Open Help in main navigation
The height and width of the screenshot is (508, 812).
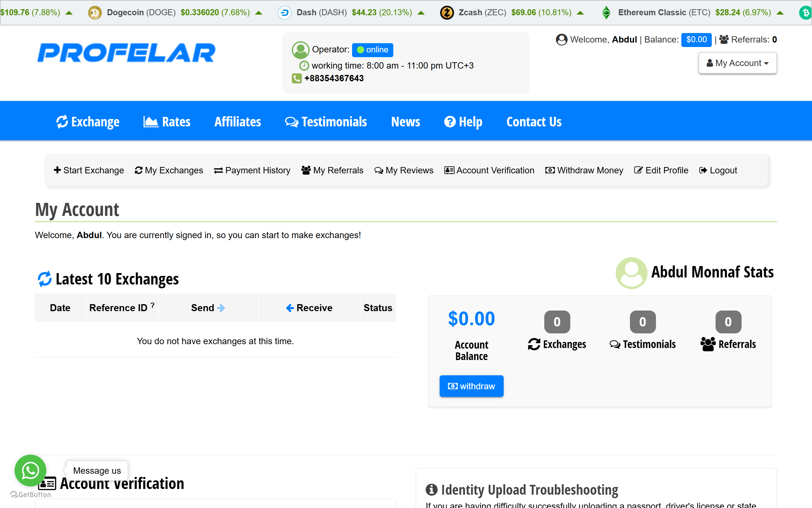(x=463, y=122)
